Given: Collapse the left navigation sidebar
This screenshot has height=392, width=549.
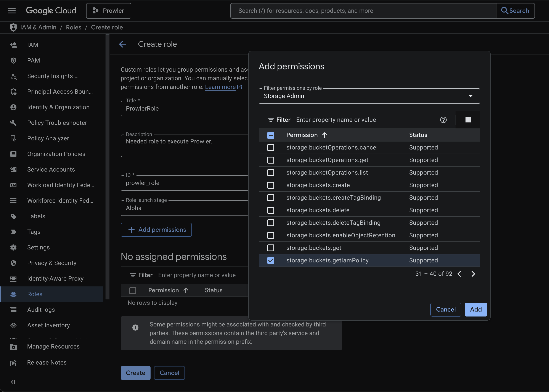Looking at the screenshot, I should 13,382.
